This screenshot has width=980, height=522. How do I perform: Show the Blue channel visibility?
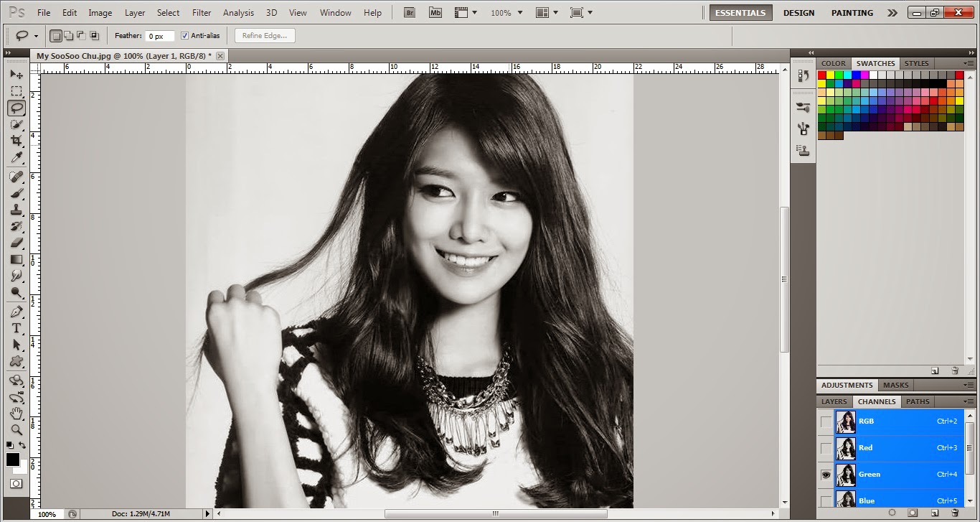(x=826, y=501)
